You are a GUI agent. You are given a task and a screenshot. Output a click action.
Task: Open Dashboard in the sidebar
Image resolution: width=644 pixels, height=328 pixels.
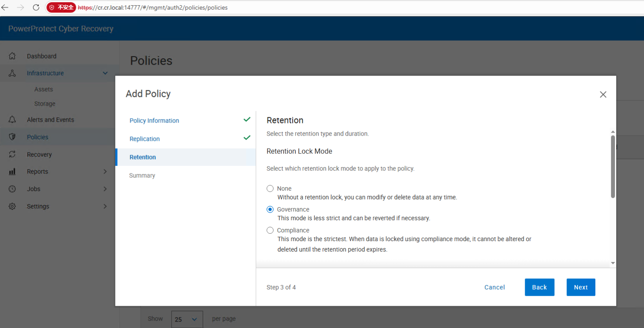(42, 56)
